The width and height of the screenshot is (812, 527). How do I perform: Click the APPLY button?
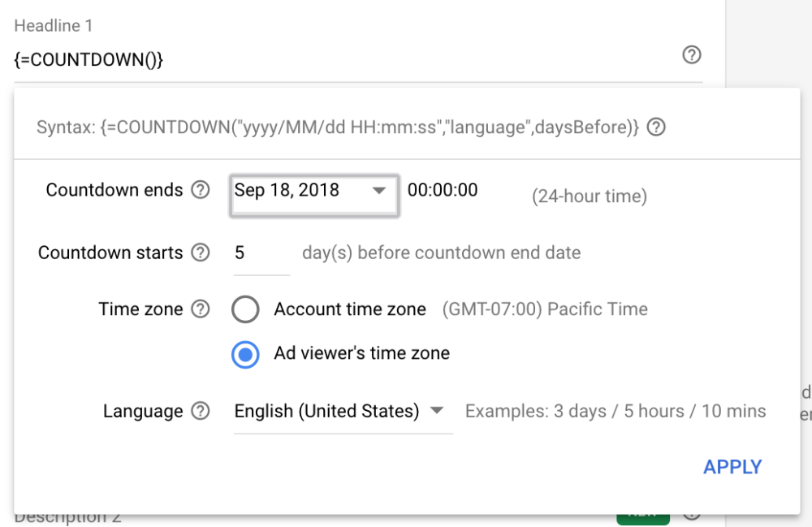(x=732, y=467)
